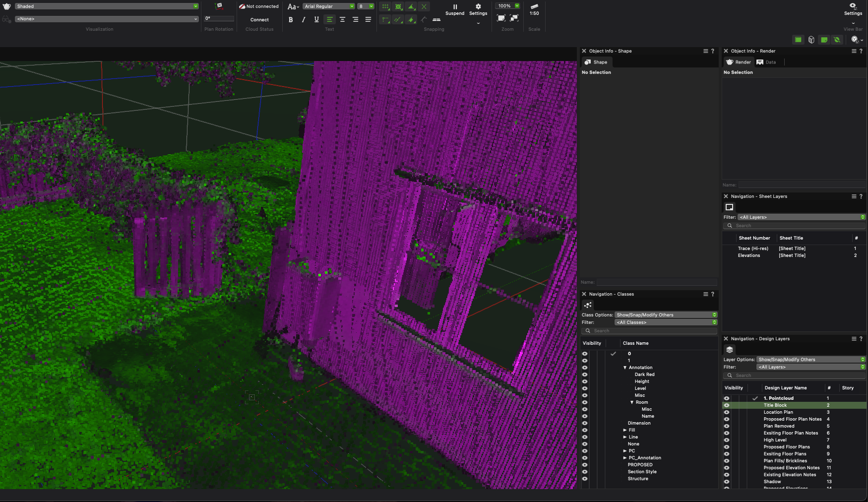Center-align text in the Text toolbar
The width and height of the screenshot is (868, 502).
point(342,20)
